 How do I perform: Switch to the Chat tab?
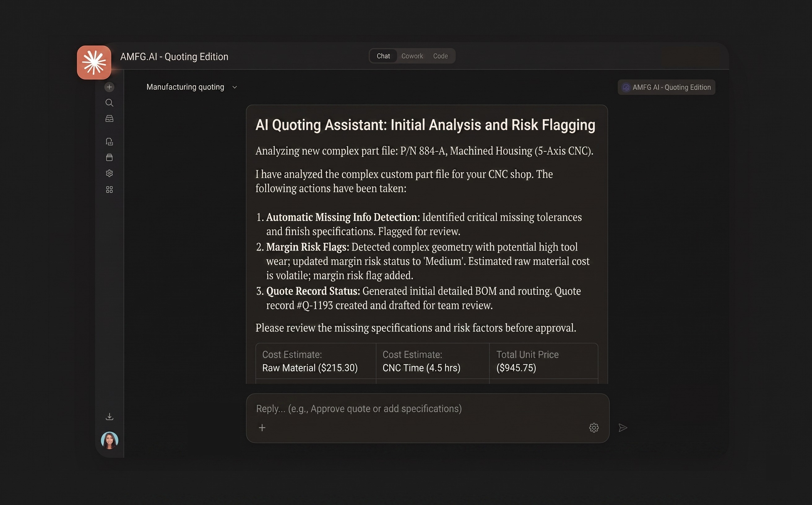383,56
